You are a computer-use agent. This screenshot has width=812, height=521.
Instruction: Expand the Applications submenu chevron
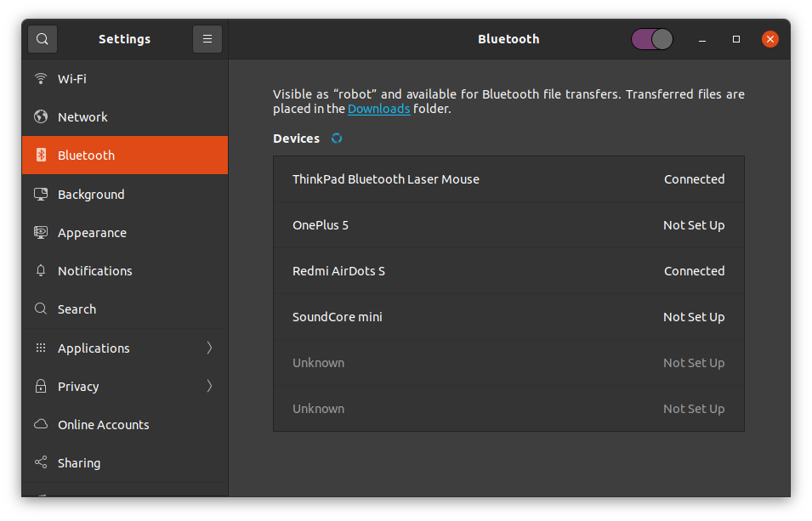(x=209, y=348)
